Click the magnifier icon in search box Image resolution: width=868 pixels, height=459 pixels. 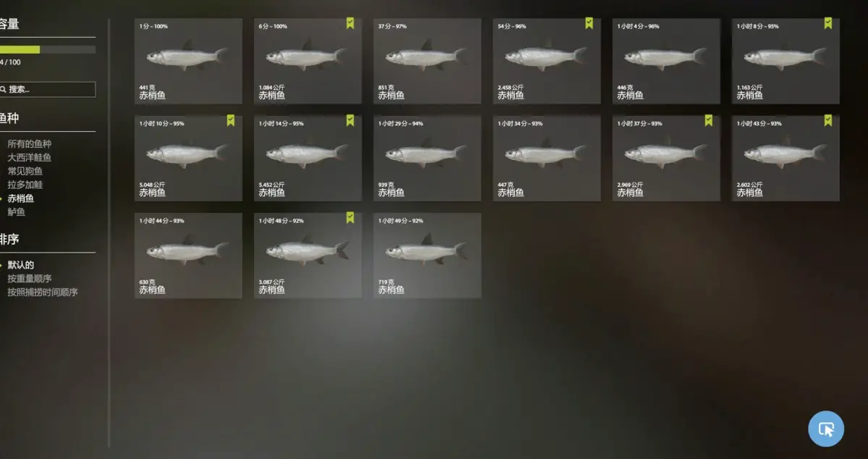3,90
